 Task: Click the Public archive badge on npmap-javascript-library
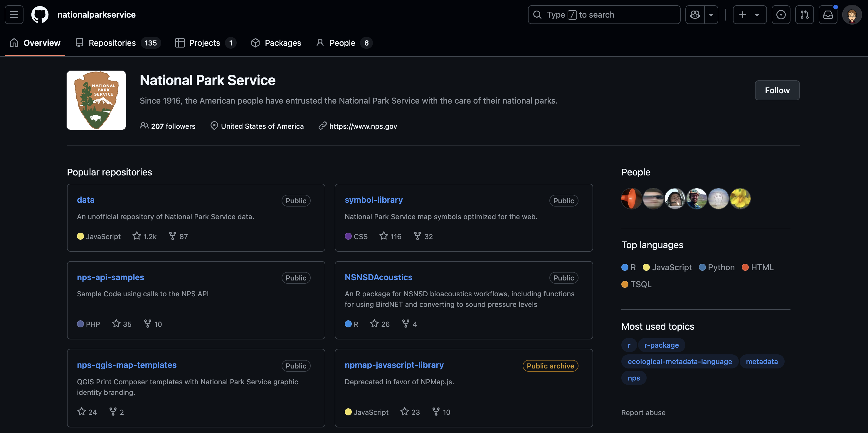point(550,366)
